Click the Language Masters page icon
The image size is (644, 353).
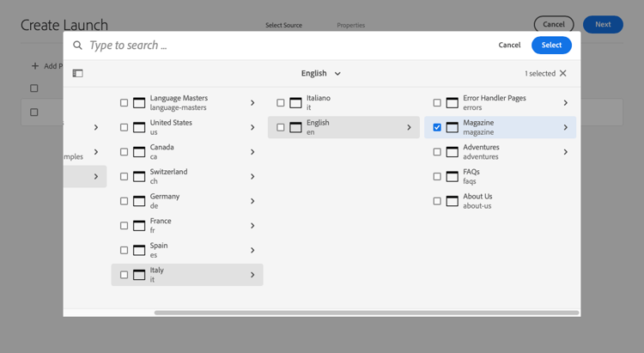(139, 103)
